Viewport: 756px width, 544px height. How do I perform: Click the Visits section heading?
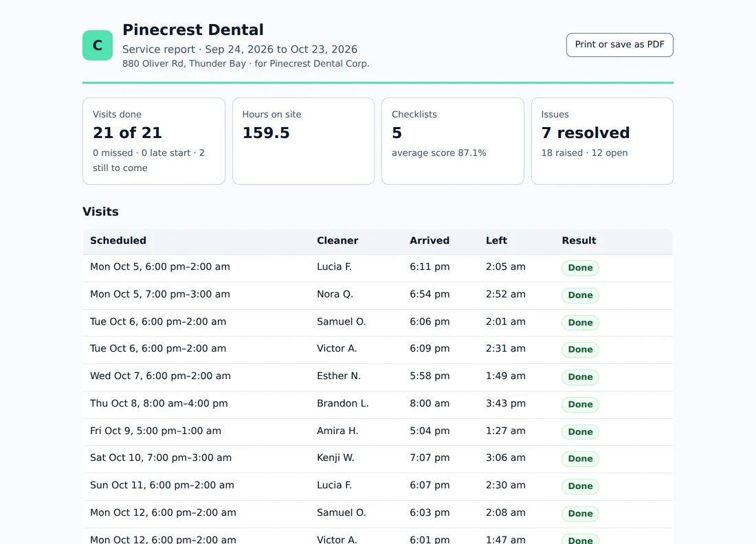point(100,212)
